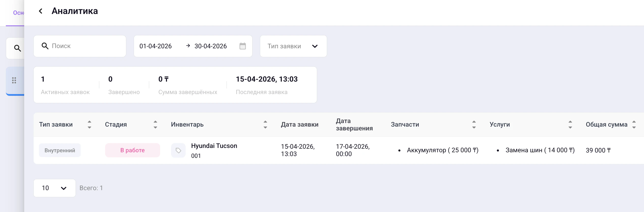Click the В работе status badge
This screenshot has height=212, width=644.
click(x=132, y=150)
